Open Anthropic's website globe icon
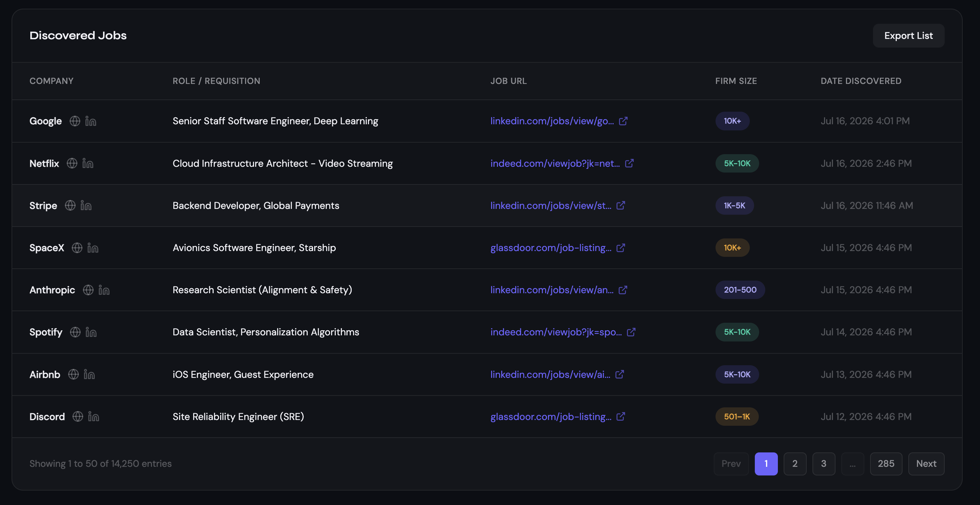The width and height of the screenshot is (980, 505). click(88, 290)
